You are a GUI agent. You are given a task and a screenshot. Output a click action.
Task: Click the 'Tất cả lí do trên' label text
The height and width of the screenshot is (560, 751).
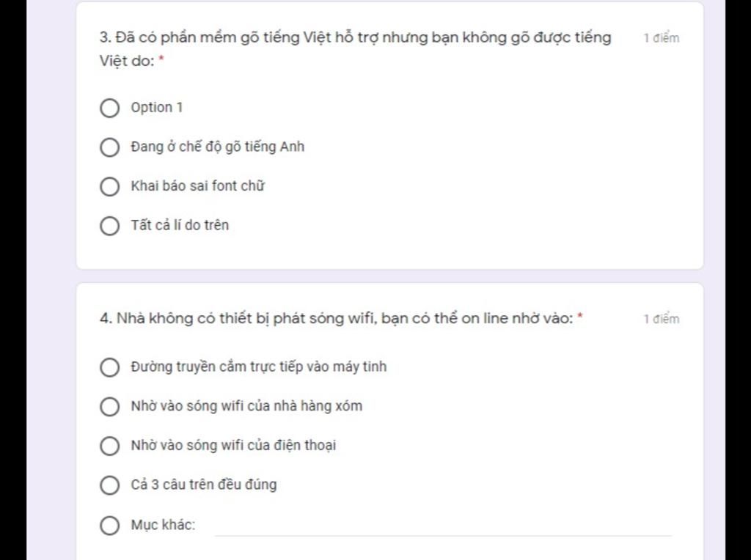point(180,225)
